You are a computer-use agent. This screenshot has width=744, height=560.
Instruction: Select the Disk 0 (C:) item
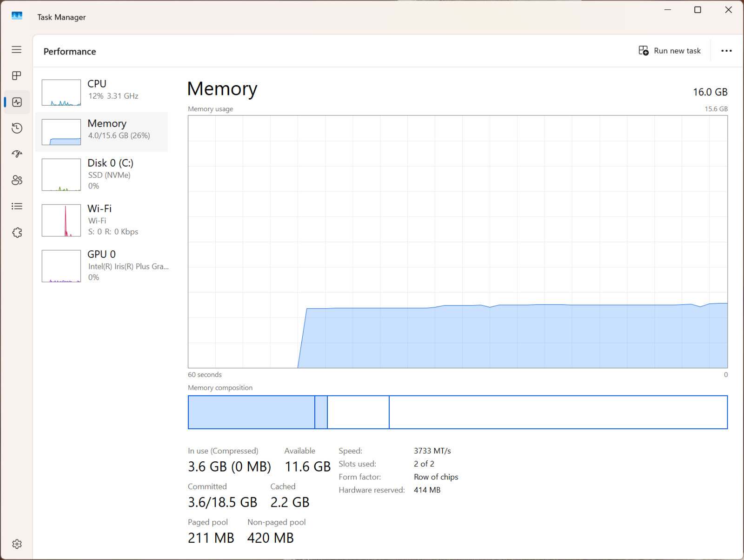(x=102, y=174)
